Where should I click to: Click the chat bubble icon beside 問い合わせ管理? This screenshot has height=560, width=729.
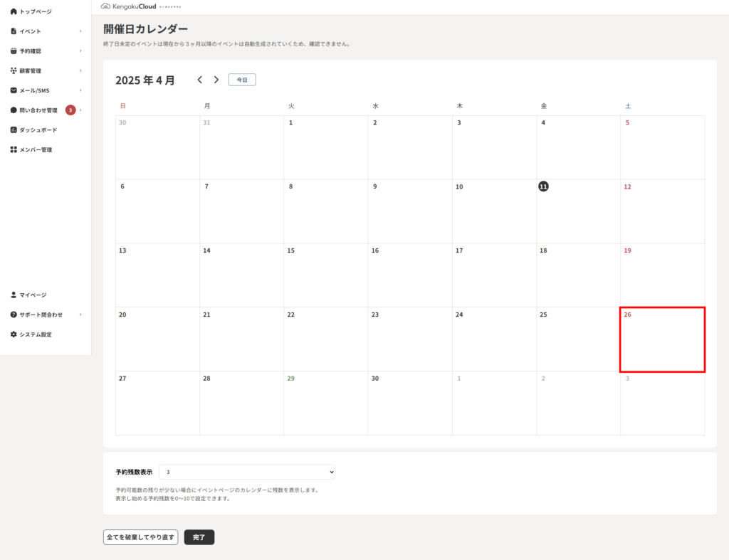14,110
